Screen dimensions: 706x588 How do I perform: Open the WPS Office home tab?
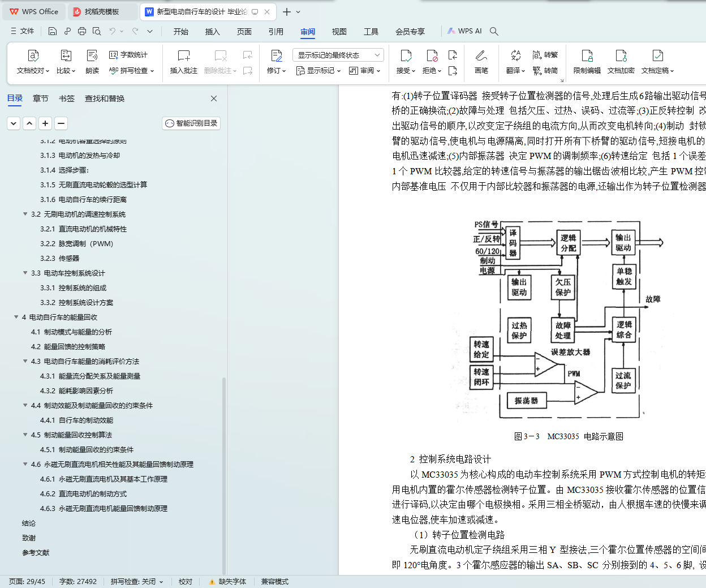(34, 12)
